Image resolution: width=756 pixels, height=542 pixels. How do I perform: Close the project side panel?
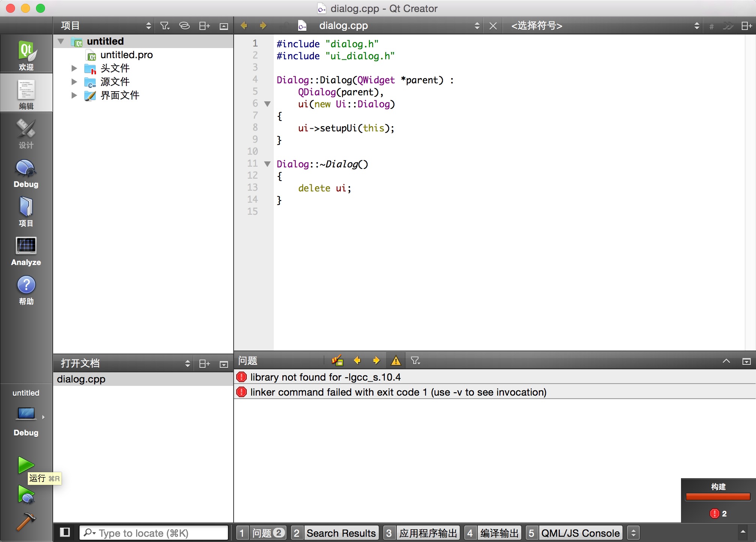224,26
